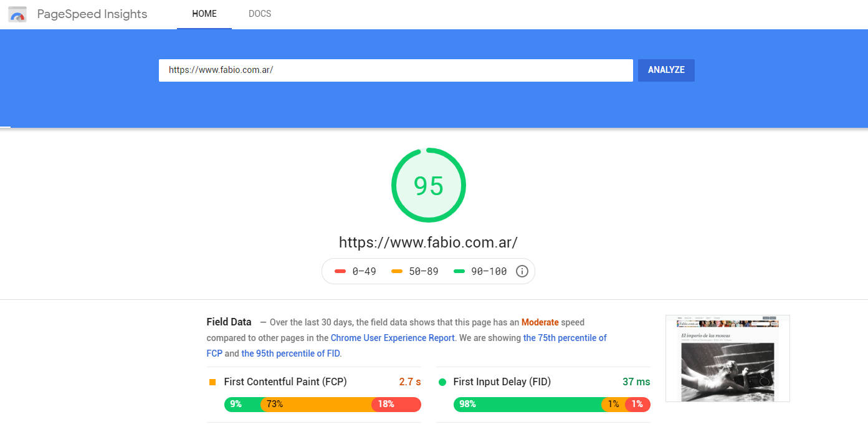Click the ANALYZE button
The image size is (868, 442).
(666, 70)
